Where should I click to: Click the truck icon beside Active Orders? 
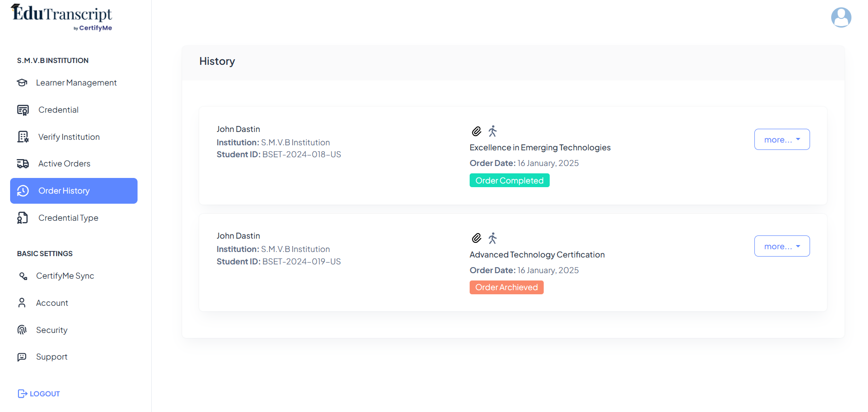23,164
